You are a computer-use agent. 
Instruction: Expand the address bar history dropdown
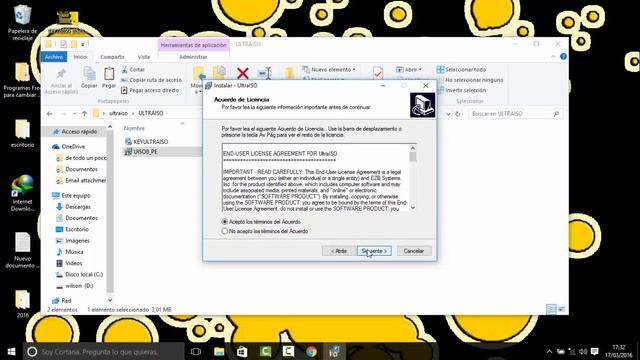(448, 114)
